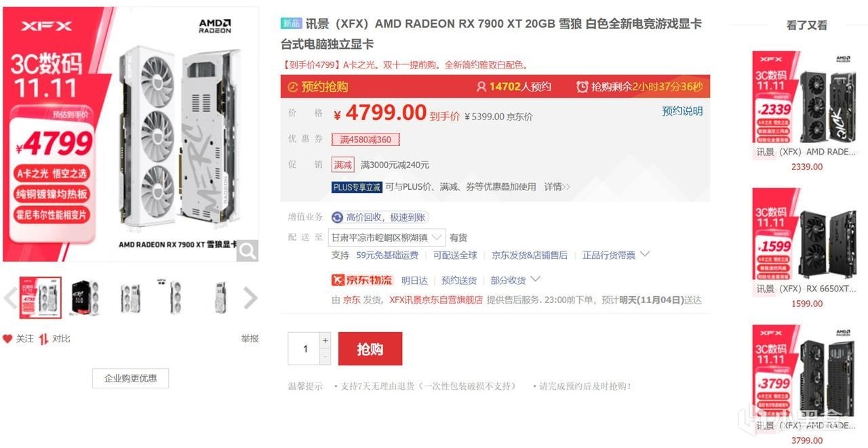Expand the 正品行货带票 support chevron
The width and height of the screenshot is (868, 448).
[645, 255]
